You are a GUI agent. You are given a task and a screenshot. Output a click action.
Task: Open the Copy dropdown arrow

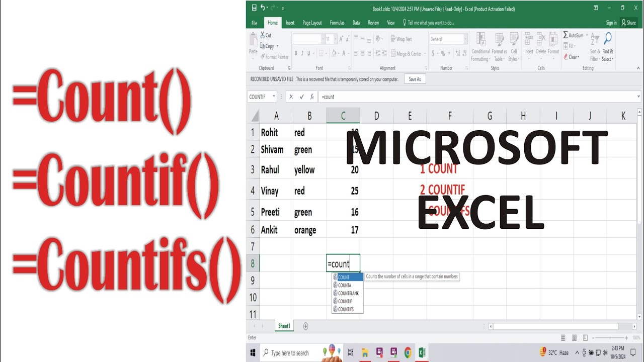coord(277,46)
